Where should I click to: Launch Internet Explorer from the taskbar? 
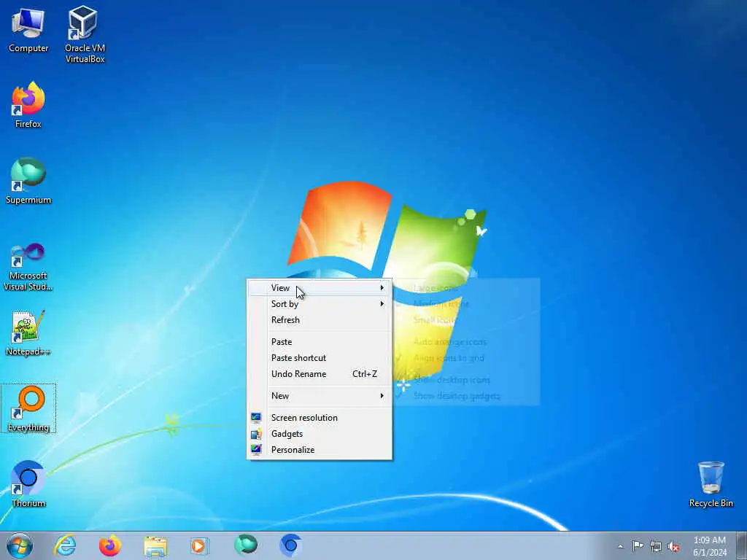[x=65, y=545]
